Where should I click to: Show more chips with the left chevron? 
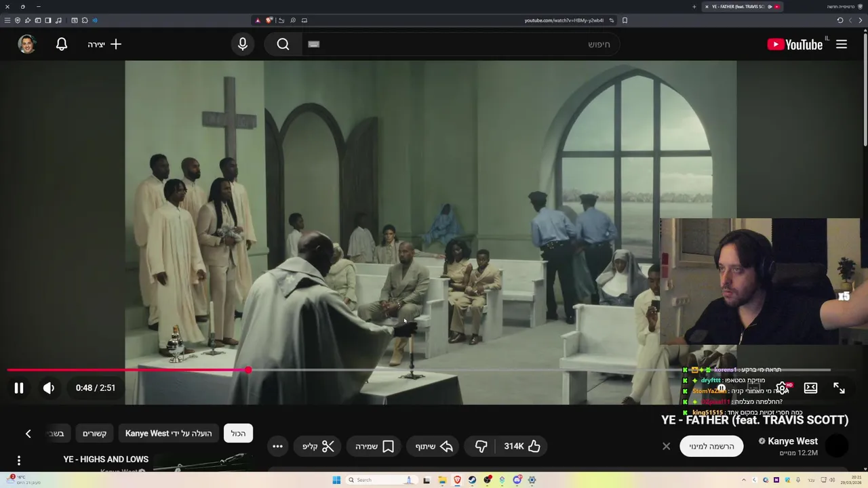click(28, 433)
